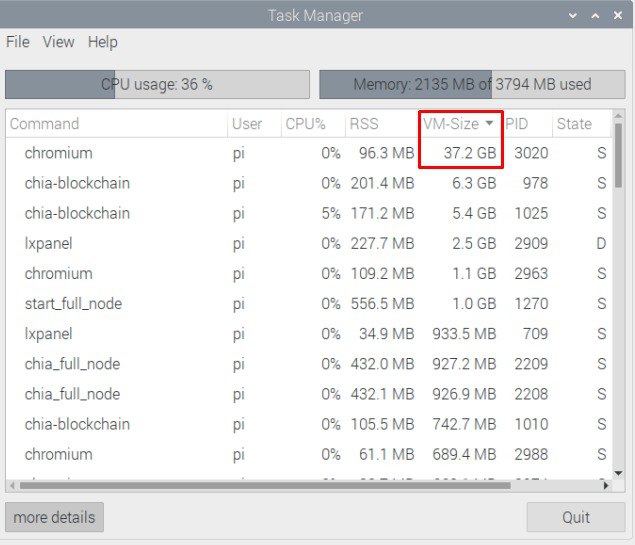Click the CPU usage 36 % bar

click(157, 84)
